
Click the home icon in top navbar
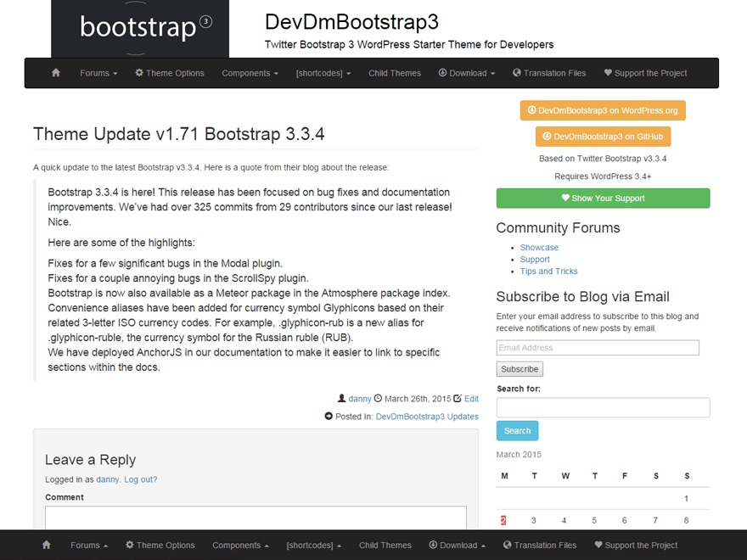tap(56, 73)
